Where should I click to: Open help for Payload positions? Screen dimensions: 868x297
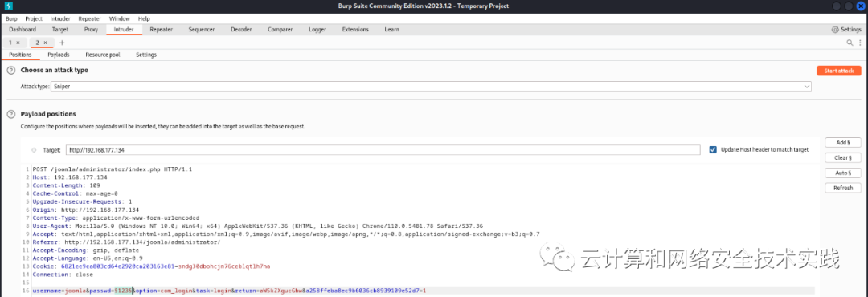(11, 114)
